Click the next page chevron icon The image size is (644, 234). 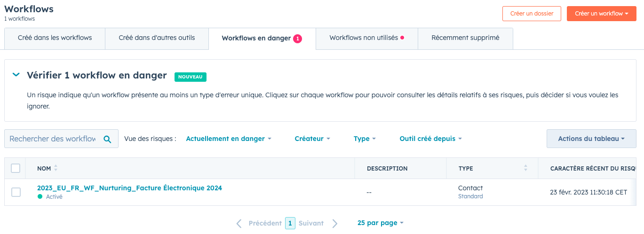335,223
